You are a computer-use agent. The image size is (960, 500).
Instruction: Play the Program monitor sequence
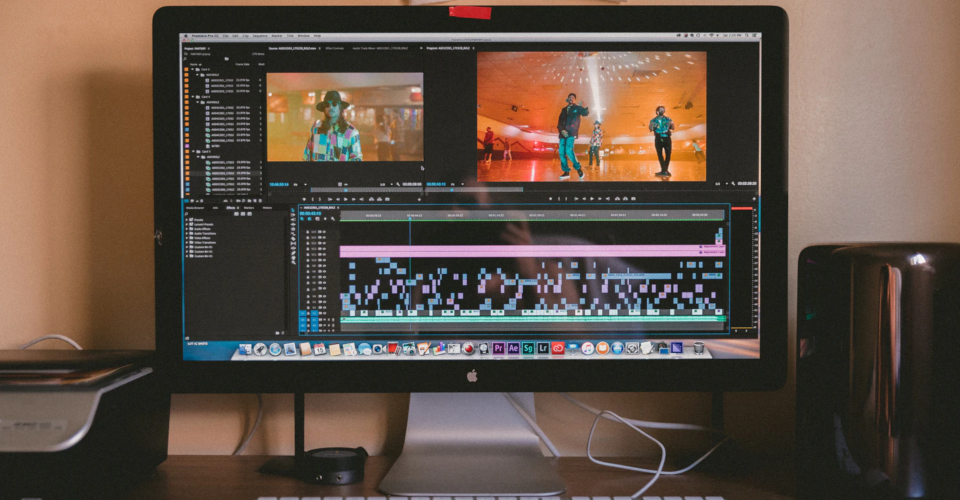tap(592, 198)
